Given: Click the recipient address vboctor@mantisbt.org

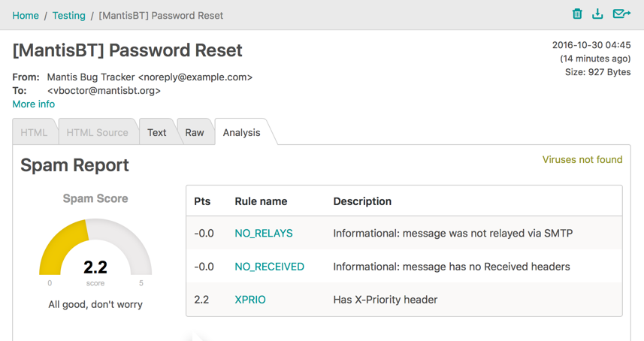Looking at the screenshot, I should click(x=104, y=91).
